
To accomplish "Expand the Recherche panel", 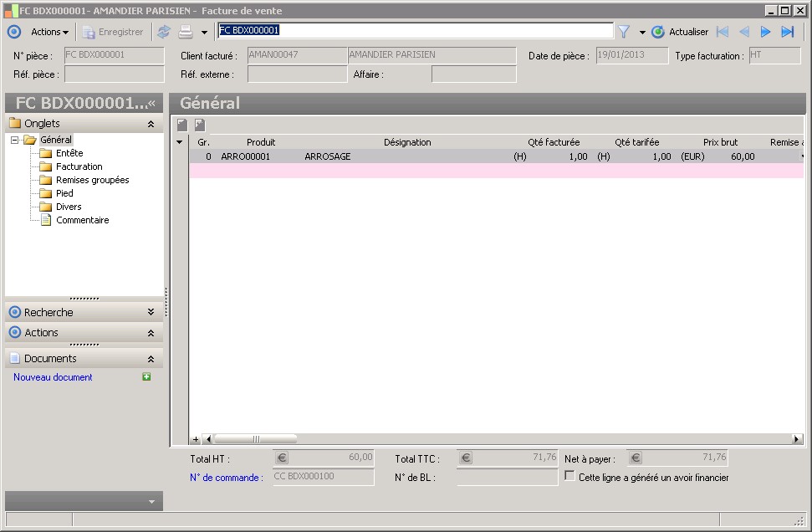I will pos(151,312).
